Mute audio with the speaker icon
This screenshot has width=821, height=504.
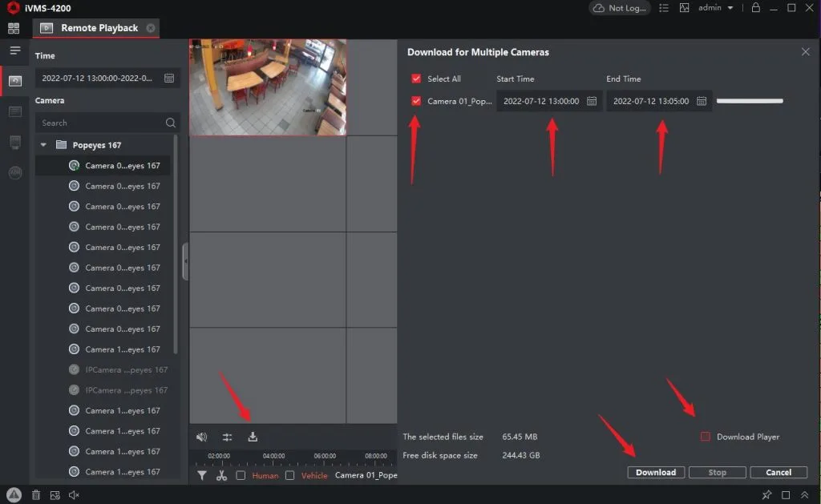pyautogui.click(x=201, y=437)
